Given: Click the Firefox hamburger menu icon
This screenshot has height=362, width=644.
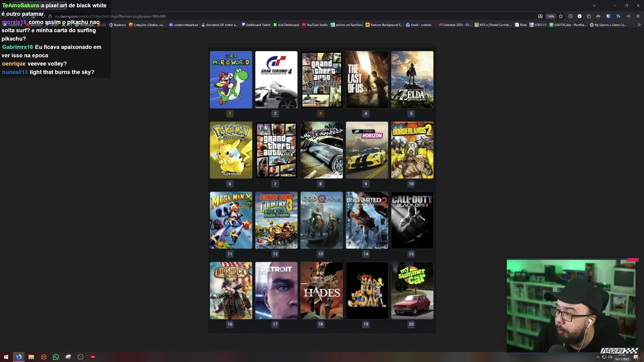Looking at the screenshot, I should [638, 16].
